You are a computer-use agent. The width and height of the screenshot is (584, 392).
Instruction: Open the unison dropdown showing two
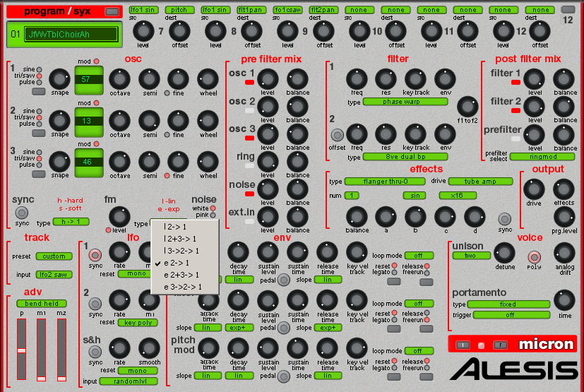(472, 256)
